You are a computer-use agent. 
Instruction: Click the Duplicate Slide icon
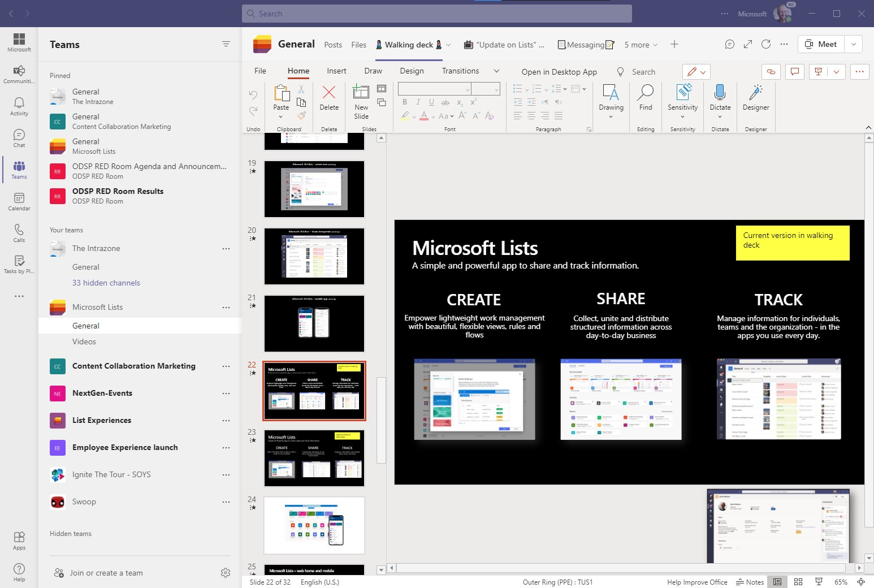click(x=382, y=102)
